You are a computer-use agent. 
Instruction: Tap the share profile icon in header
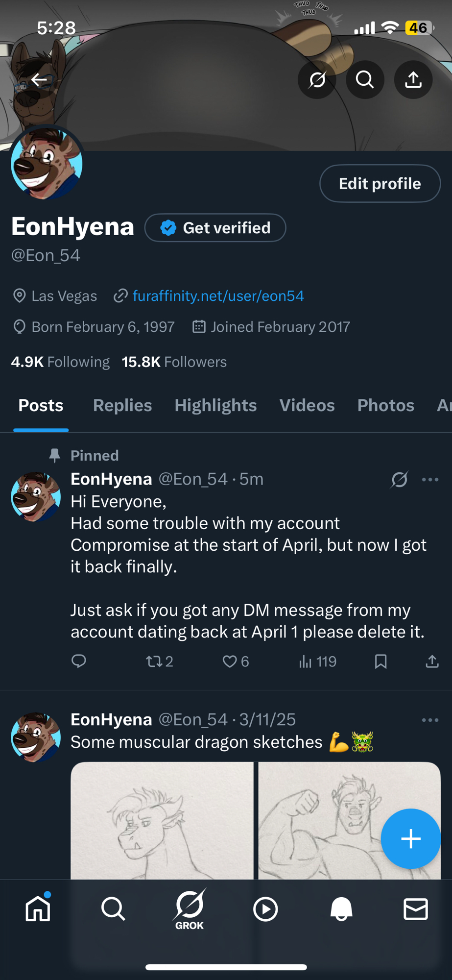pyautogui.click(x=413, y=79)
